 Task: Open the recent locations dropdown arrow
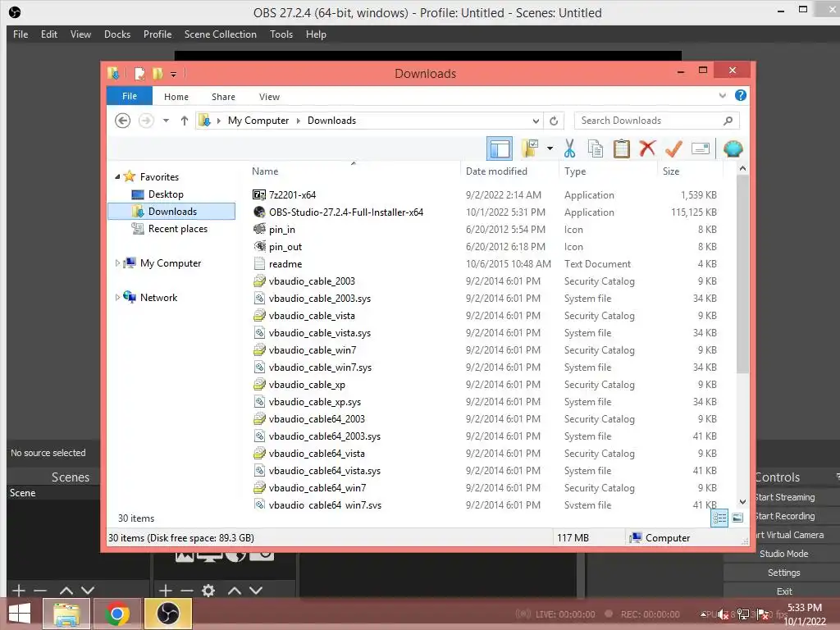pos(166,121)
